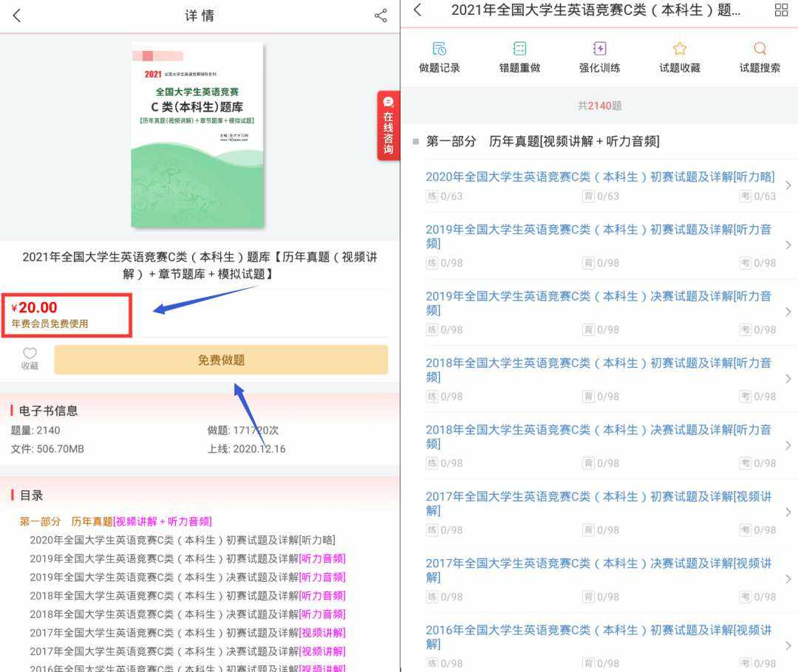Open 强化训练 intensive training
798x672 pixels.
[599, 58]
